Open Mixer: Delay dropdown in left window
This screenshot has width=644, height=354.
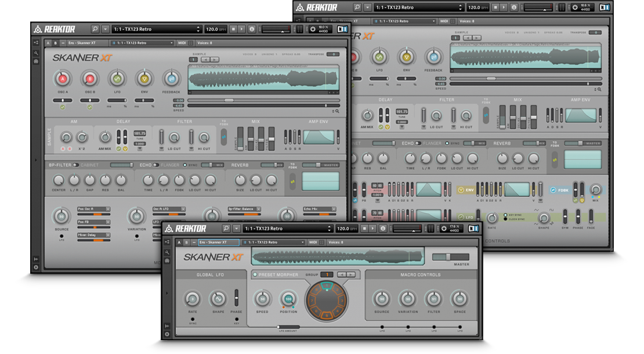point(93,235)
